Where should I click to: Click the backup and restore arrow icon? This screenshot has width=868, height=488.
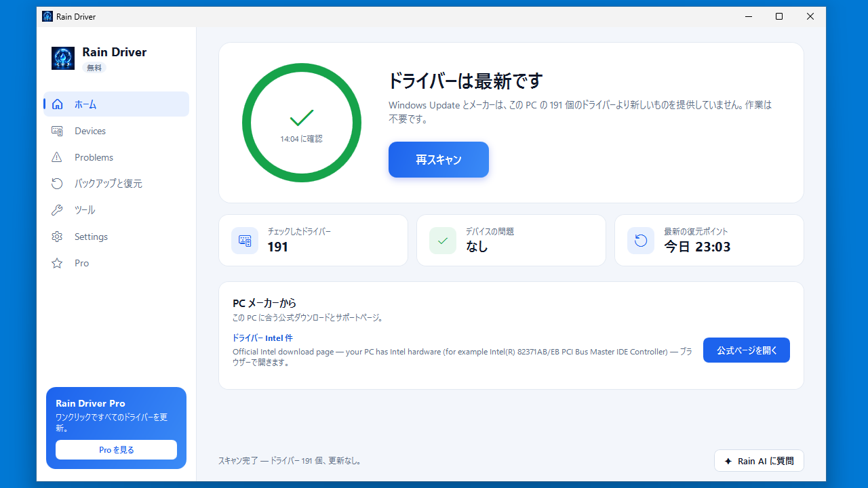pos(57,184)
